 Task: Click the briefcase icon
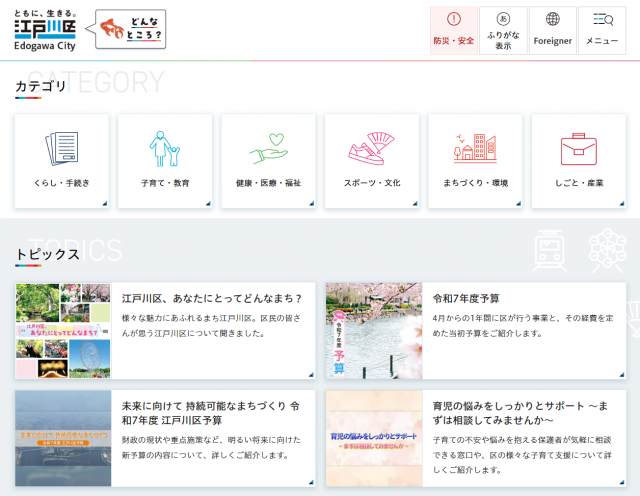pos(579,149)
